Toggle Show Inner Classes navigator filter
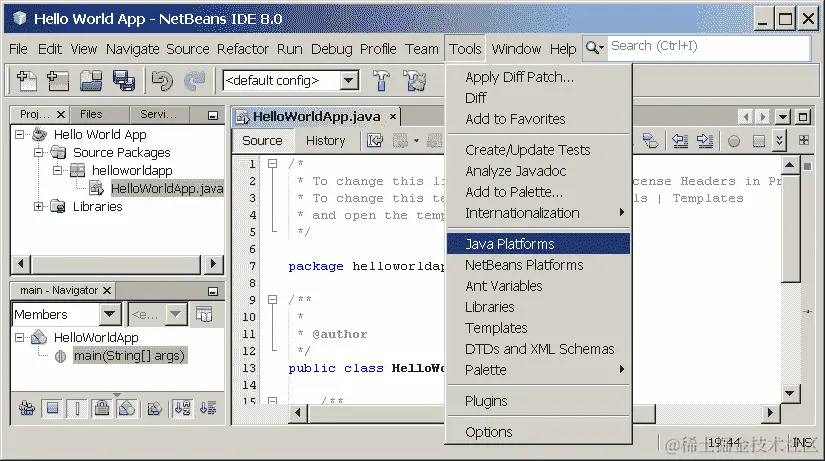This screenshot has width=825, height=461. click(x=126, y=408)
